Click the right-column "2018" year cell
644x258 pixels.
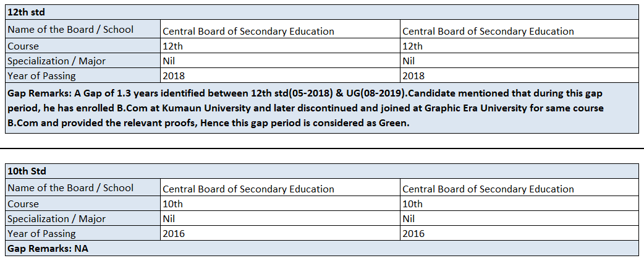coord(413,75)
